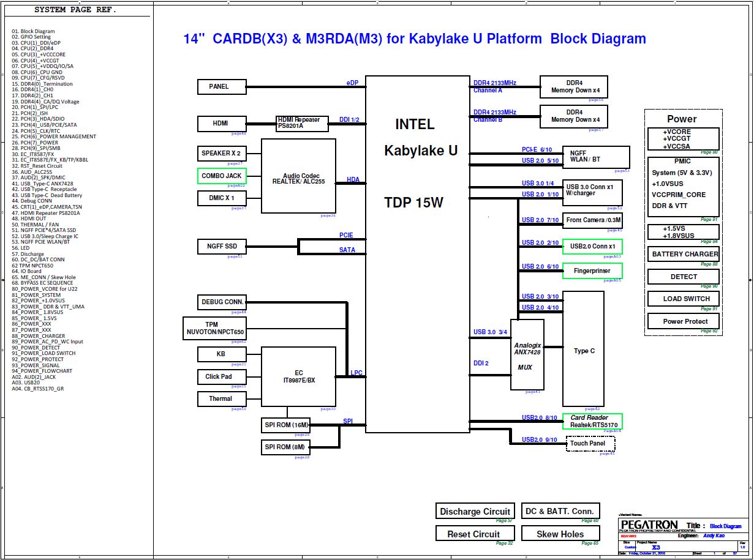Click the PANEL block in the diagram

coord(222,87)
